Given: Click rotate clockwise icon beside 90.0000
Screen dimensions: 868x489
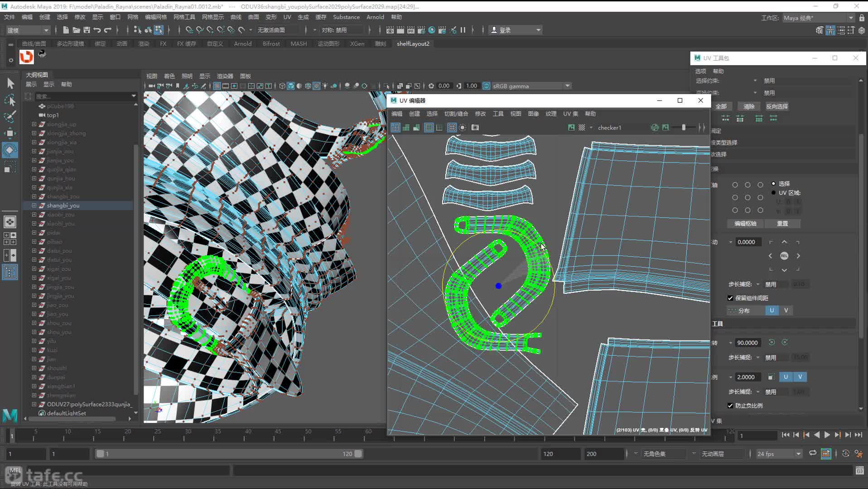Looking at the screenshot, I should [x=785, y=342].
